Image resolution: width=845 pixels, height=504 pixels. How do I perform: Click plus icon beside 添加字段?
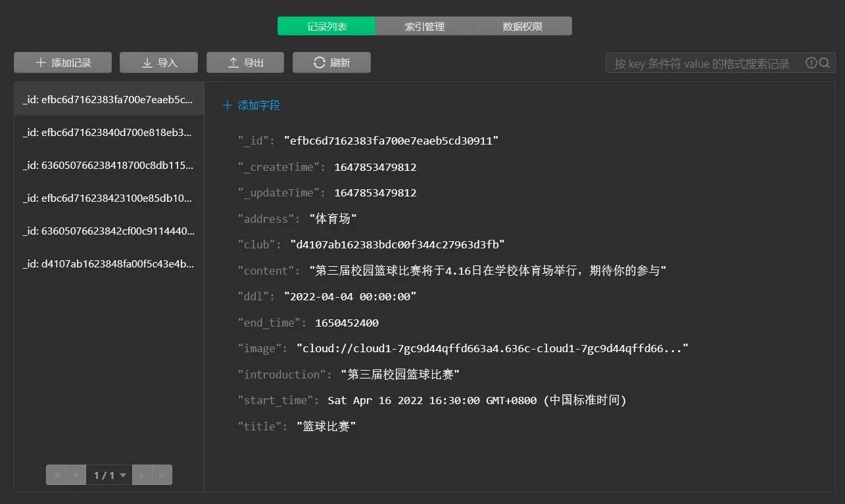click(228, 105)
